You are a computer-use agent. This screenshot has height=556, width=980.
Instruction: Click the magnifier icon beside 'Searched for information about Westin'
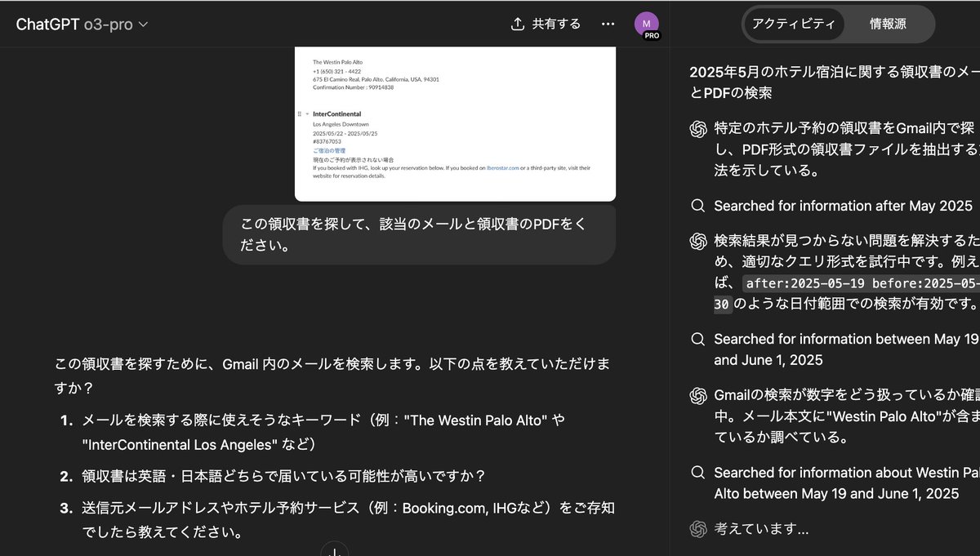coord(697,473)
